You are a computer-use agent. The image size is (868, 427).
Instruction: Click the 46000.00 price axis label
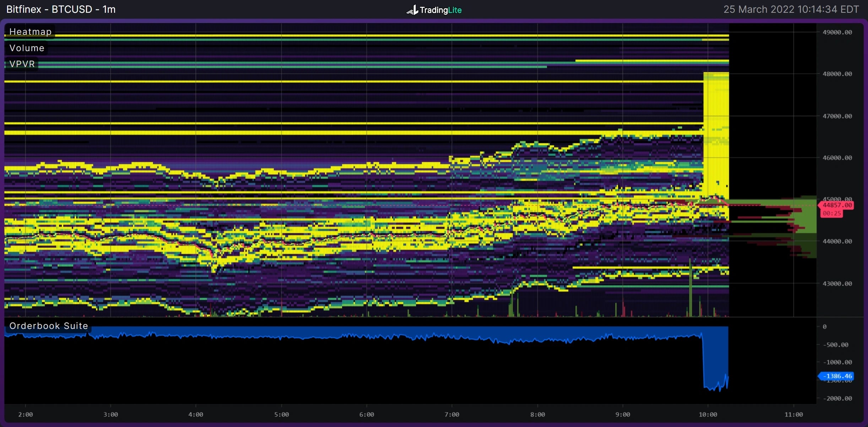coord(837,158)
